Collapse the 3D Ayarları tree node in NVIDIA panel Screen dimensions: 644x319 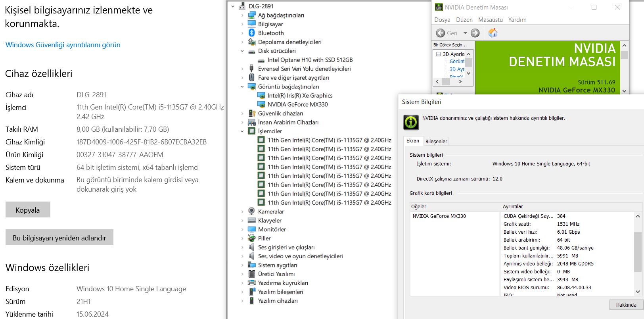pyautogui.click(x=438, y=54)
